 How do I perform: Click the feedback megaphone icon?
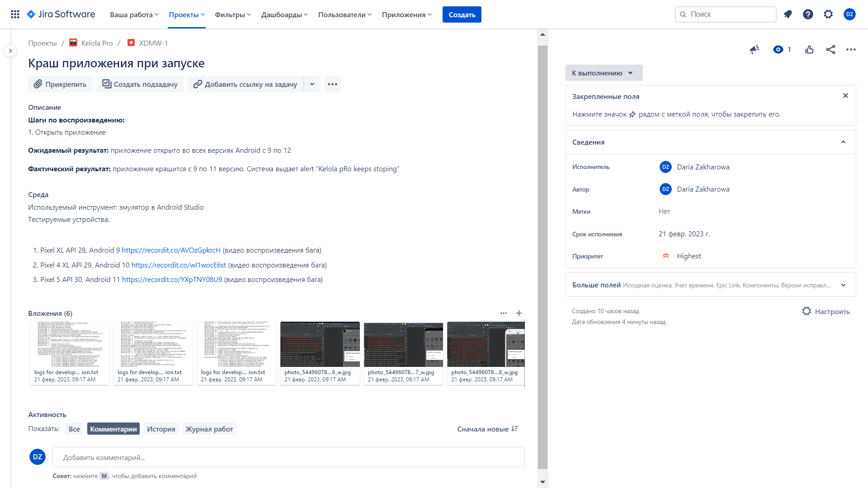tap(754, 50)
